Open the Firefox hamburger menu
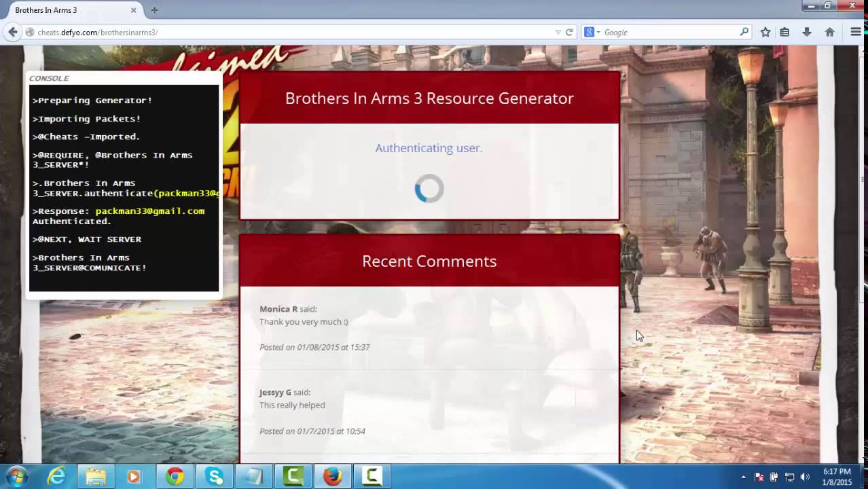 click(856, 32)
